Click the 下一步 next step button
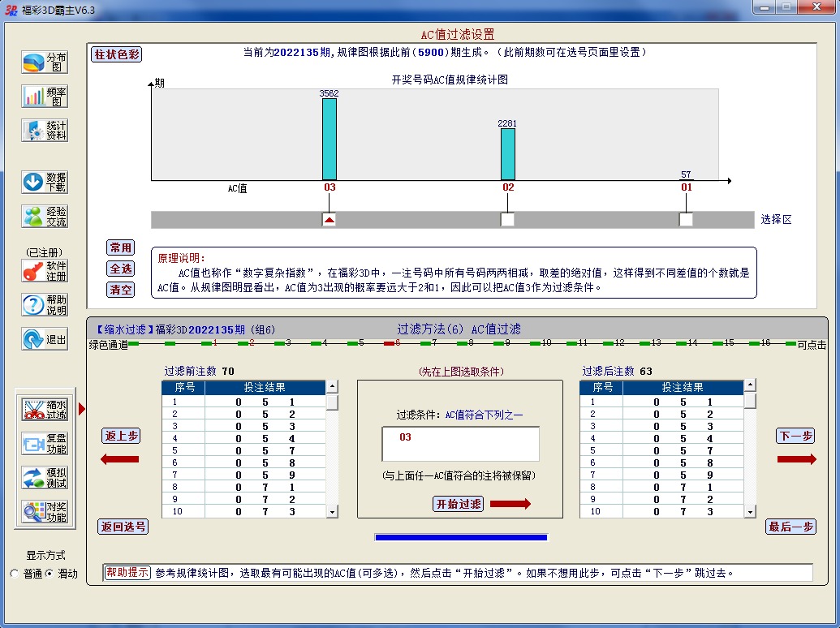This screenshot has height=628, width=840. pyautogui.click(x=795, y=436)
